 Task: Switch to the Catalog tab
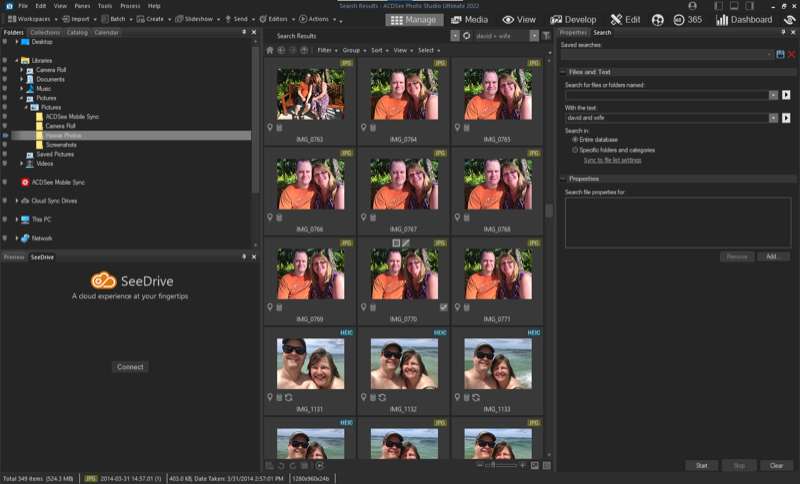[x=77, y=32]
